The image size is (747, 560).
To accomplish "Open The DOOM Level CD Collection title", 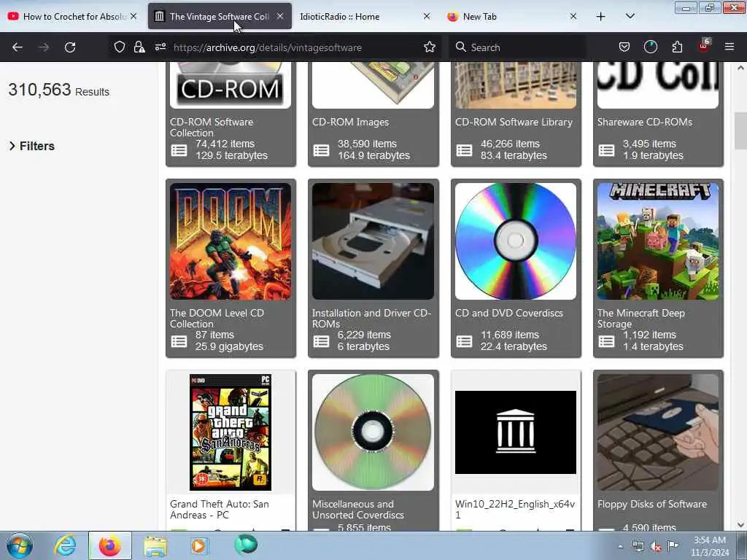I will click(x=217, y=318).
